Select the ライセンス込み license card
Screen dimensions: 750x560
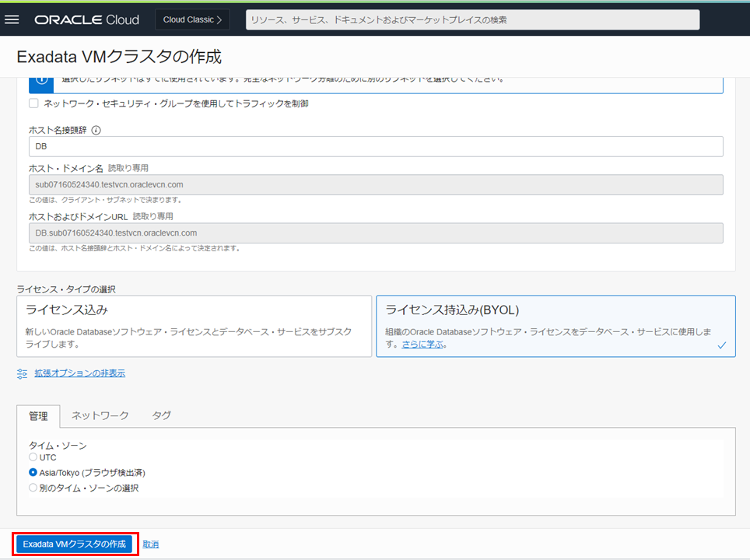click(x=194, y=326)
